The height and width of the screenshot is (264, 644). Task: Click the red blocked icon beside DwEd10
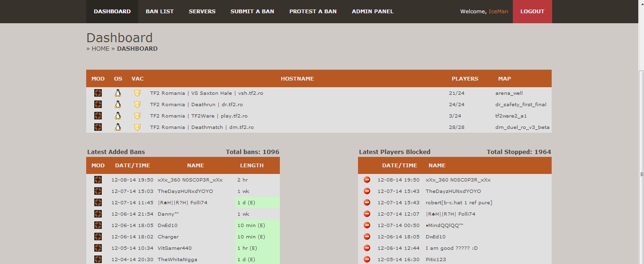coord(367,237)
